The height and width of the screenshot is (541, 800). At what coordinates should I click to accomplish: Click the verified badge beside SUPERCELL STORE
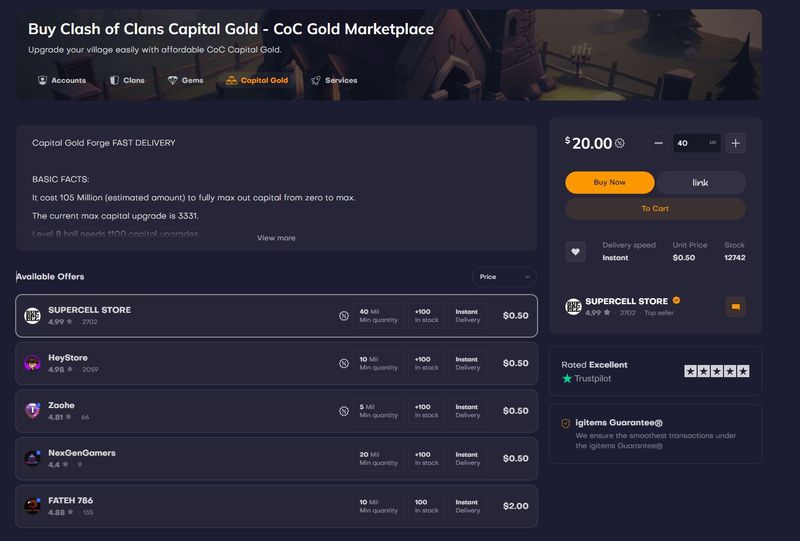[x=677, y=300]
